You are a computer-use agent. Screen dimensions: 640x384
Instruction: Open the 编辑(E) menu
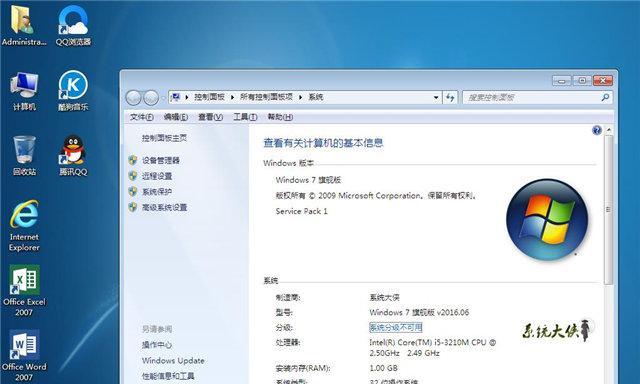pos(176,117)
